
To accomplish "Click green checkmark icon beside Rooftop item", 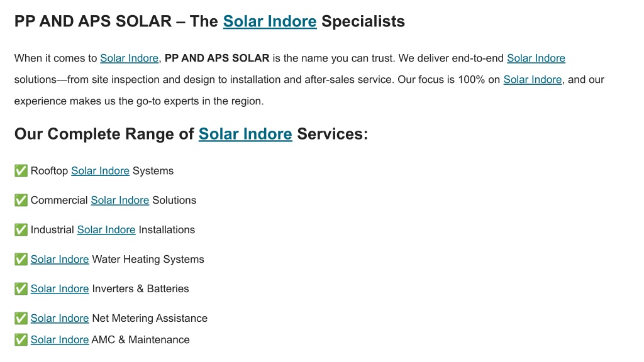I will point(21,171).
